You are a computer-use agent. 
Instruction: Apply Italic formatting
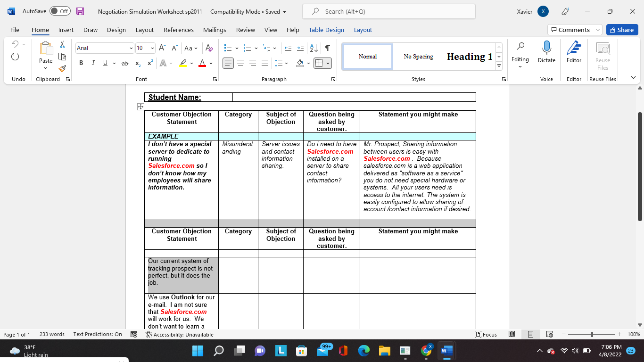(93, 63)
